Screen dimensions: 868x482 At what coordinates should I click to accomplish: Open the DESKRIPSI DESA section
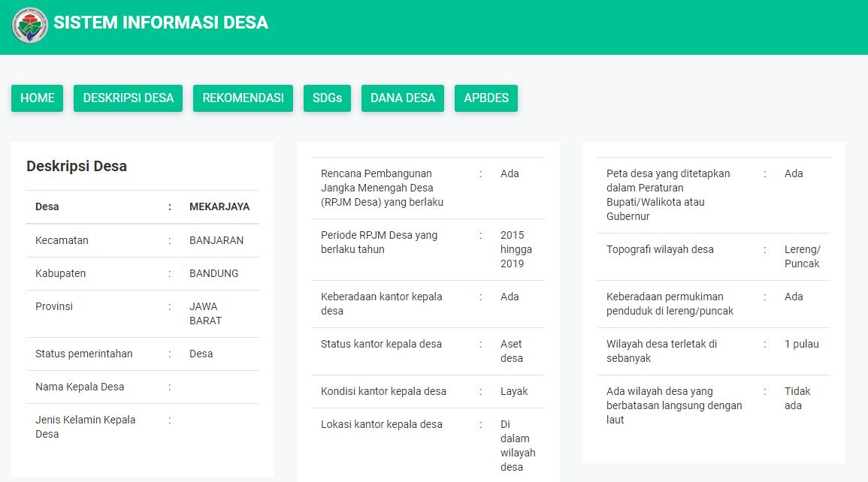click(128, 98)
